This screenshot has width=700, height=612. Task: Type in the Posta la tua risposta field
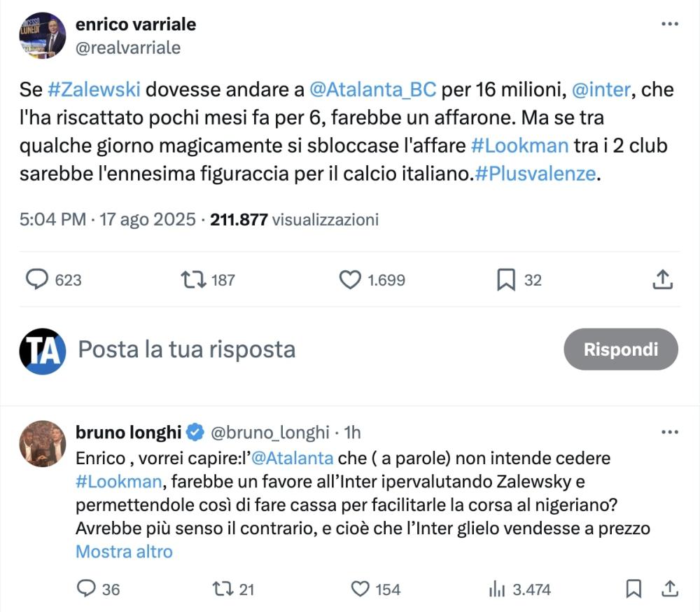(x=186, y=349)
